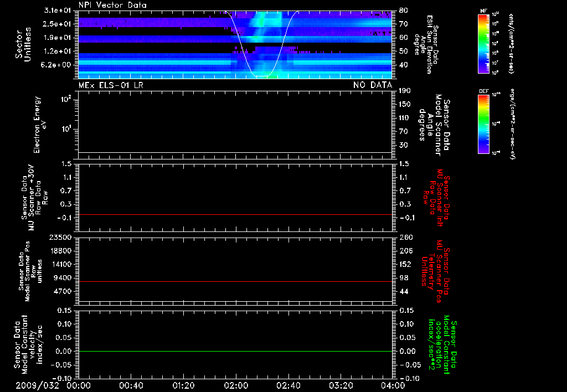Select the "ESH Sun Elevation Angle" right axis title
Viewport: 567px width, 392px height.
pos(426,44)
